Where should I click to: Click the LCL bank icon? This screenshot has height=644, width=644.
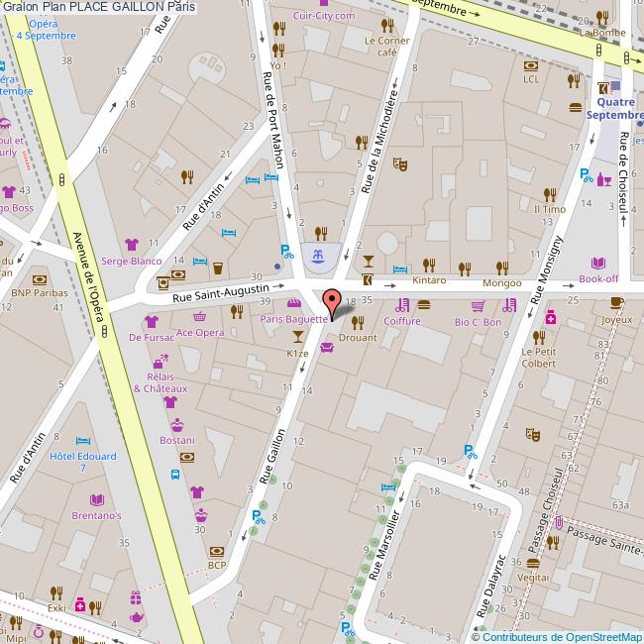(531, 64)
